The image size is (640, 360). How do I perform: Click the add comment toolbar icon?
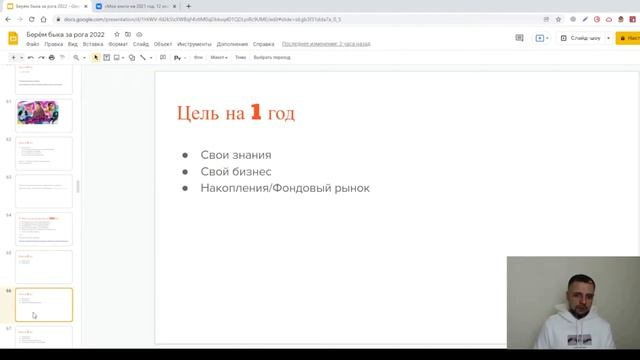[x=163, y=58]
